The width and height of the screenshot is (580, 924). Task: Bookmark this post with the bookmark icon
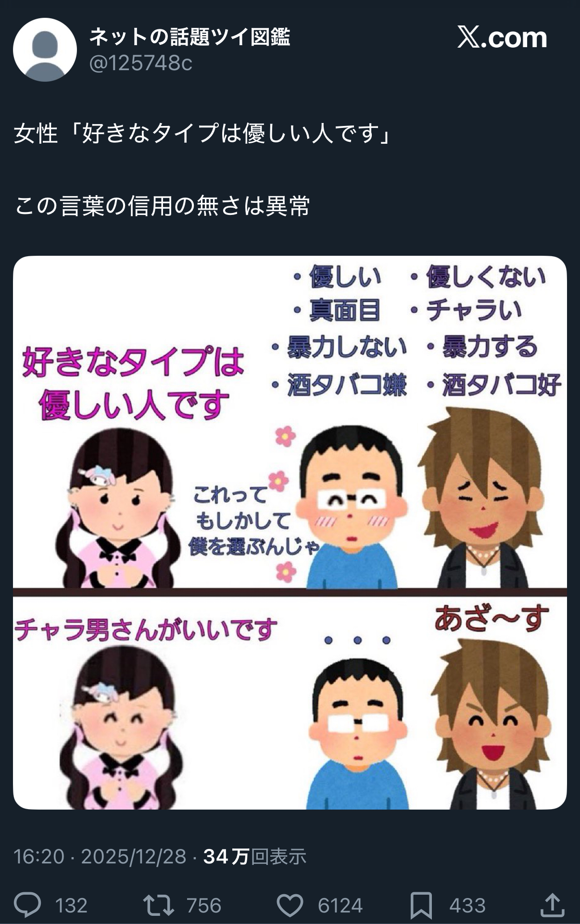[x=421, y=906]
